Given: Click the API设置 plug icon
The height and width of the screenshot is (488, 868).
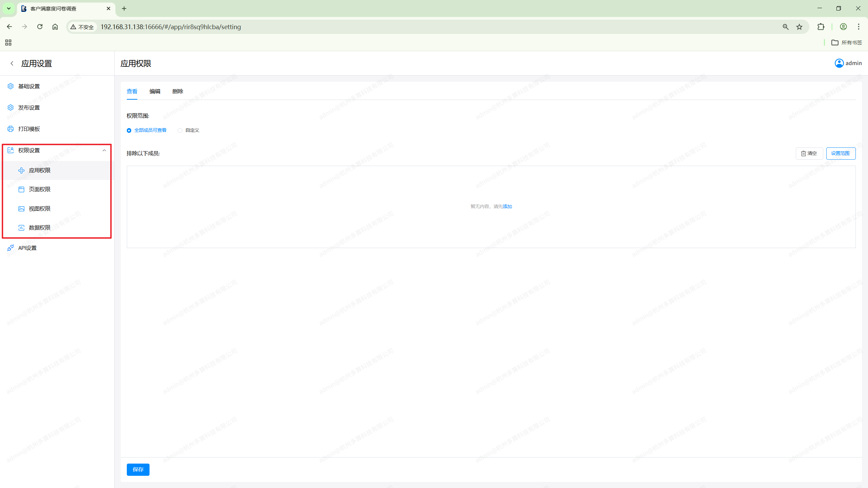Looking at the screenshot, I should pos(11,248).
